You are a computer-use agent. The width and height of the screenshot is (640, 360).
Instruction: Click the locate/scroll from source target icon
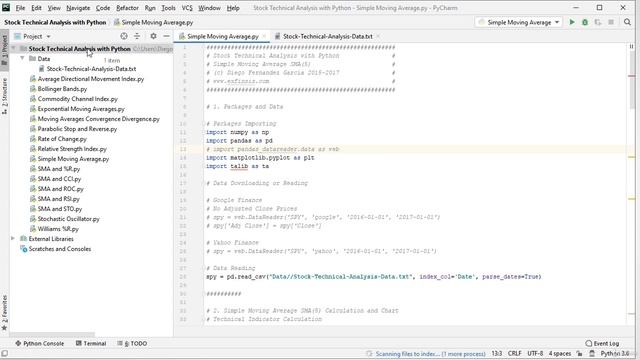click(124, 36)
